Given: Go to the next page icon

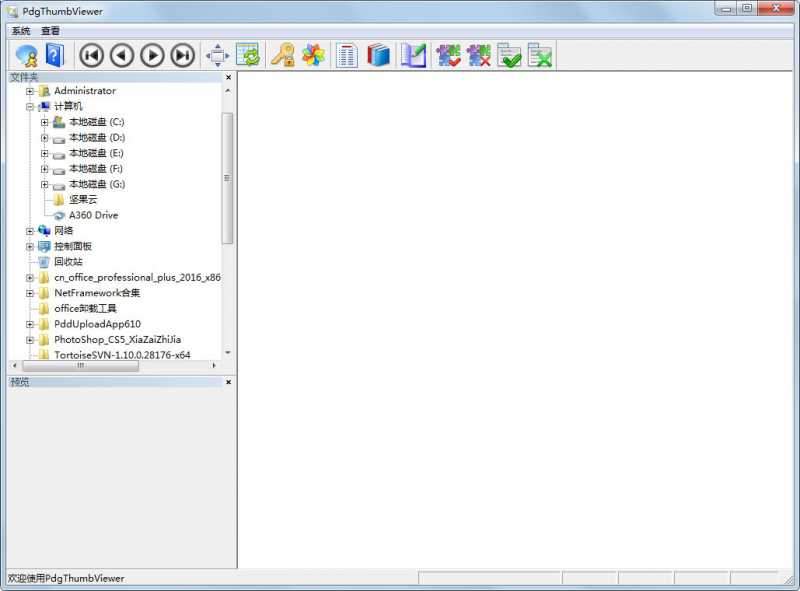Looking at the screenshot, I should [151, 57].
